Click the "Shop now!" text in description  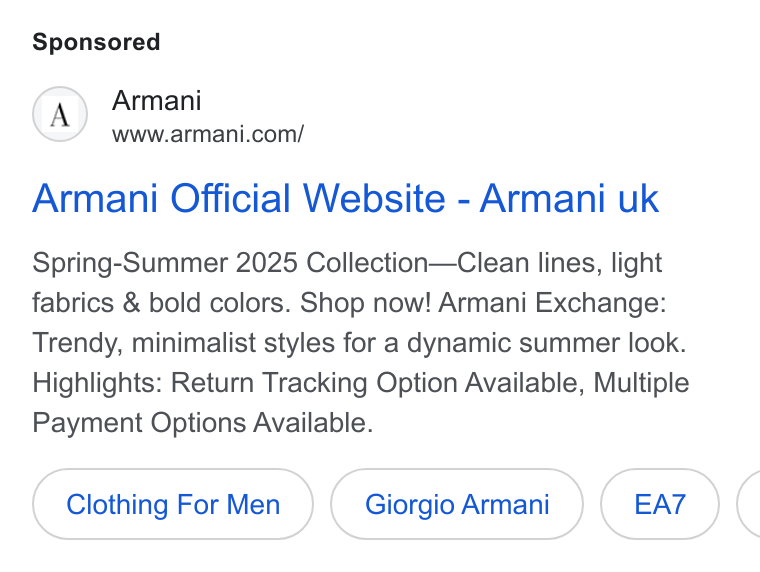pyautogui.click(x=365, y=303)
